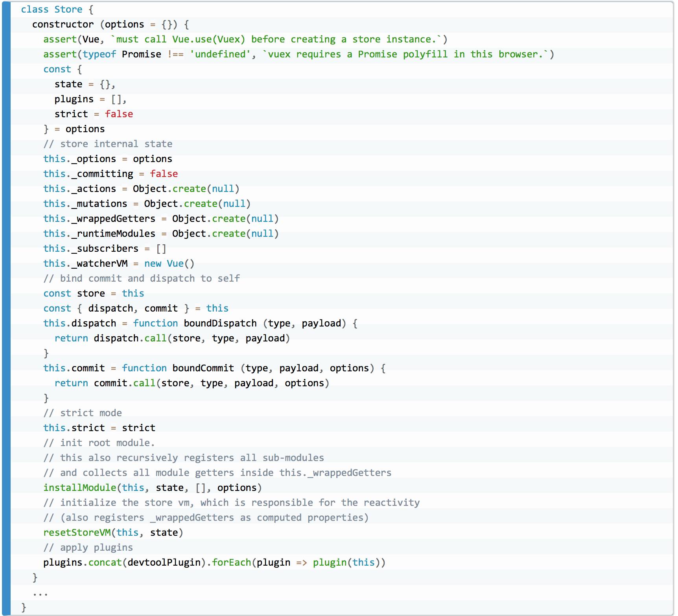Viewport: 678px width, 616px height.
Task: Click the '// strict mode' comment
Action: coord(83,413)
